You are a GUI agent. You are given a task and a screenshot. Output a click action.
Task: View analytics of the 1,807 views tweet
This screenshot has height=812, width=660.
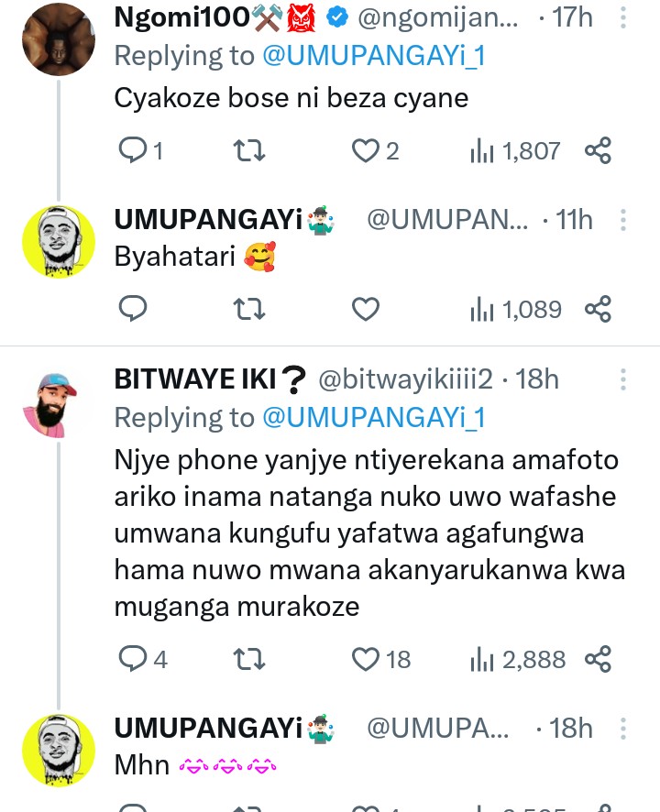click(x=515, y=150)
